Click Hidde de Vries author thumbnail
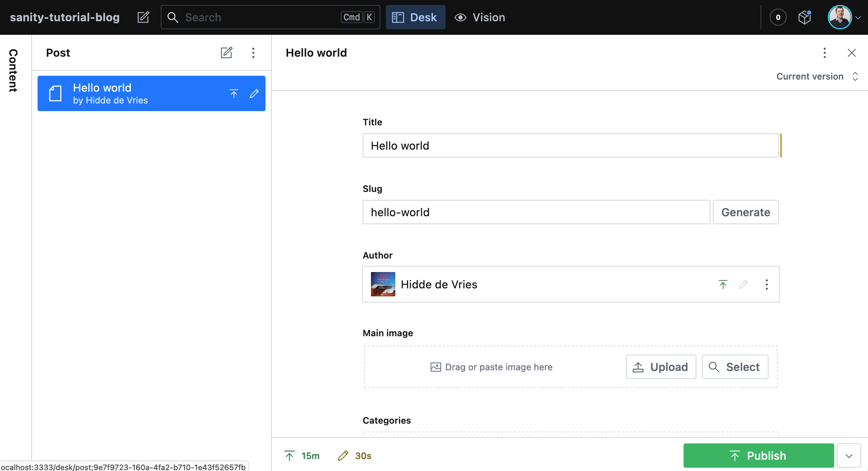This screenshot has width=868, height=471. (383, 284)
